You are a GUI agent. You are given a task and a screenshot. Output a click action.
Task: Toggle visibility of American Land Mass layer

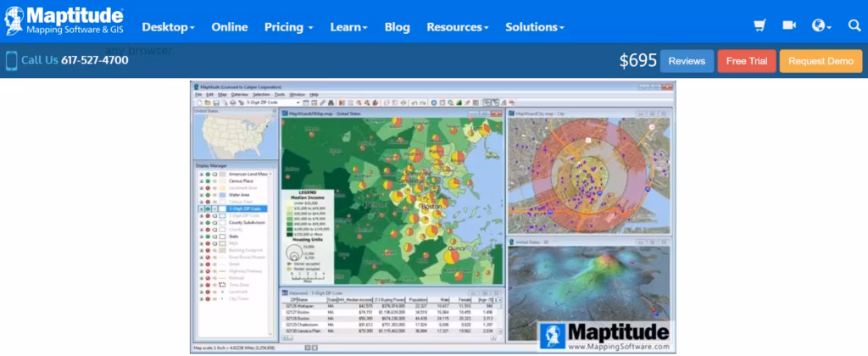pyautogui.click(x=208, y=175)
